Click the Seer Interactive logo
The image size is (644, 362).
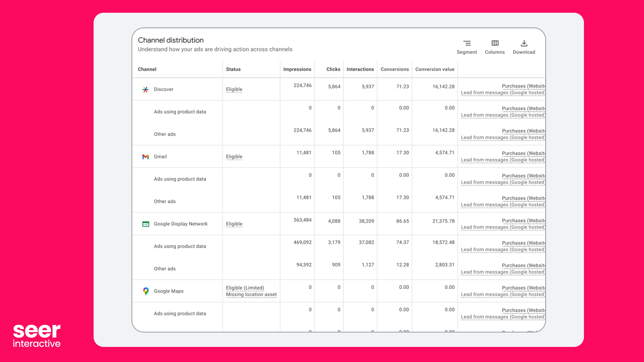tap(37, 335)
